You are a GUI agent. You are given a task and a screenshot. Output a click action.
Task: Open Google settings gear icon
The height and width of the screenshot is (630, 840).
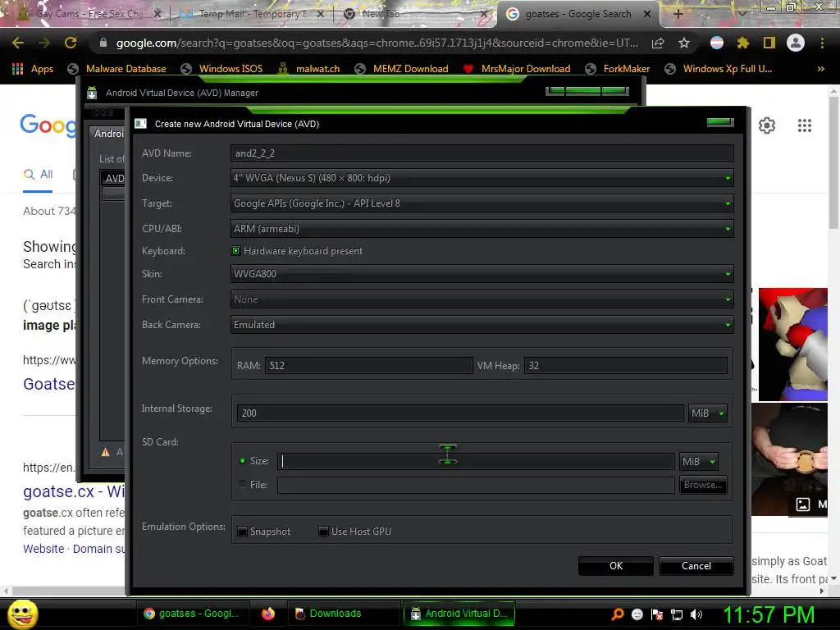coord(767,126)
